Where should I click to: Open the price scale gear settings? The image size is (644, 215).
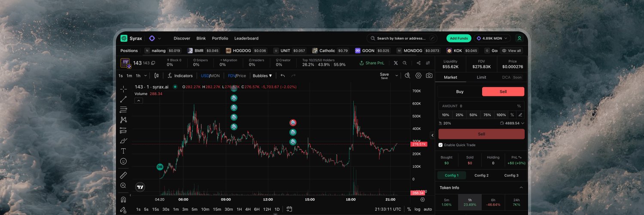[x=422, y=200]
